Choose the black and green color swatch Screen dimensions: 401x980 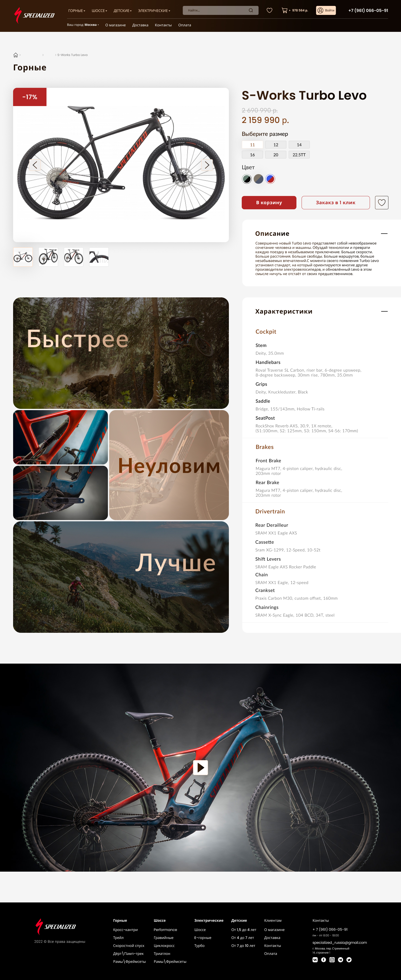[x=247, y=179]
